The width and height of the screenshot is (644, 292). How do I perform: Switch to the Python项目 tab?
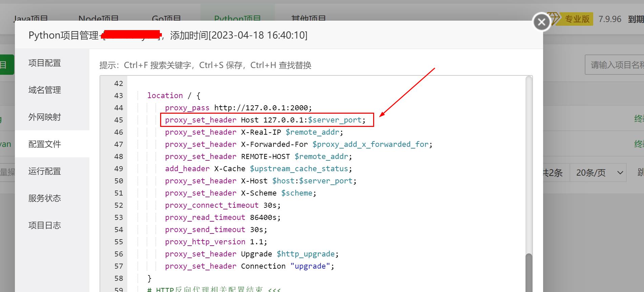(237, 18)
